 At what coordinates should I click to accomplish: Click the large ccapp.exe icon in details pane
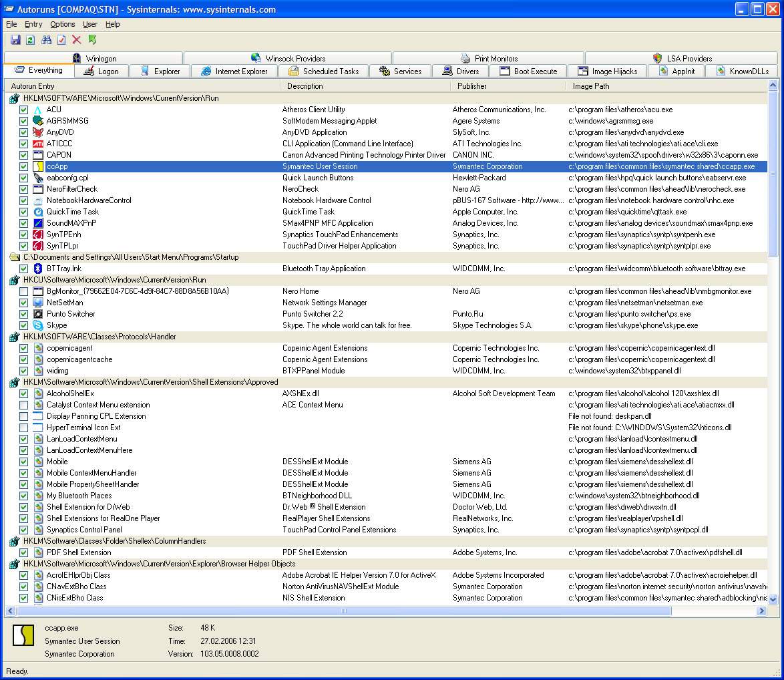tap(23, 635)
